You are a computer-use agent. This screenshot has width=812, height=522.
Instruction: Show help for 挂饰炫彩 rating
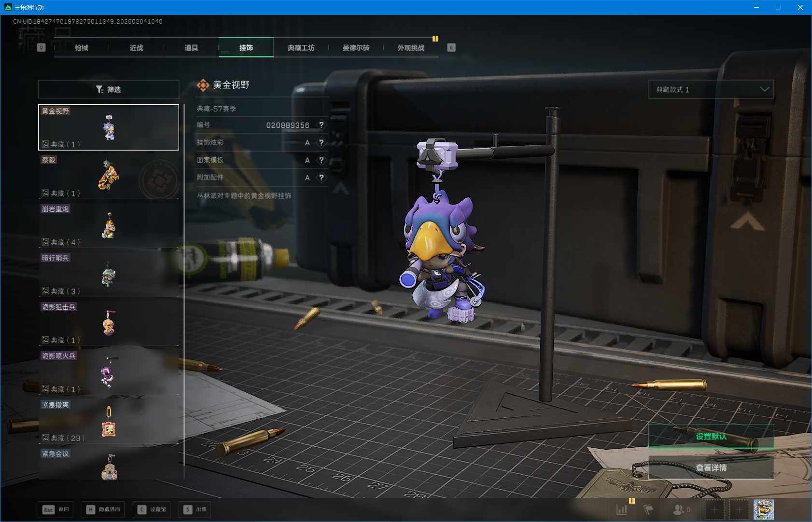point(322,143)
